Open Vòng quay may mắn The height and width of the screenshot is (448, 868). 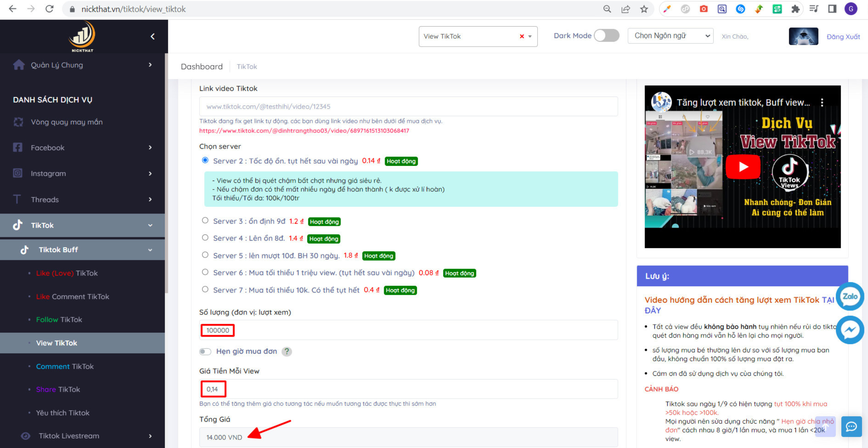(x=66, y=122)
